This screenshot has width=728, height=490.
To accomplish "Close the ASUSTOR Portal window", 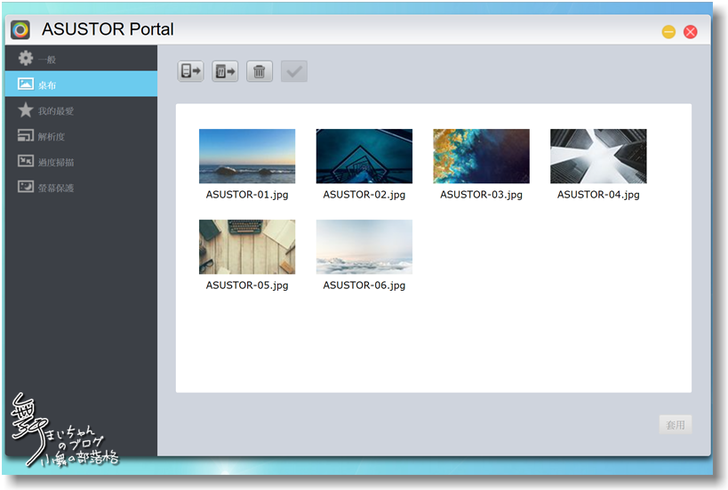I will (x=690, y=32).
